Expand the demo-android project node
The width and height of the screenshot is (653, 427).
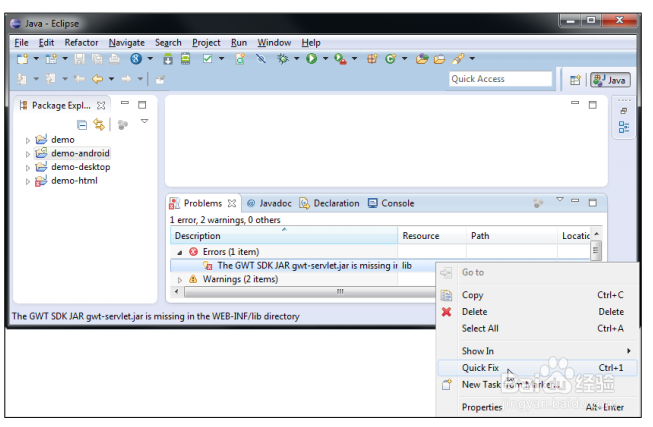point(27,154)
